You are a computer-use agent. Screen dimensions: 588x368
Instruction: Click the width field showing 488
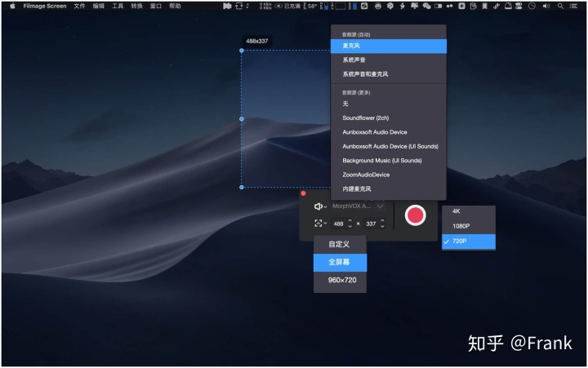(339, 224)
